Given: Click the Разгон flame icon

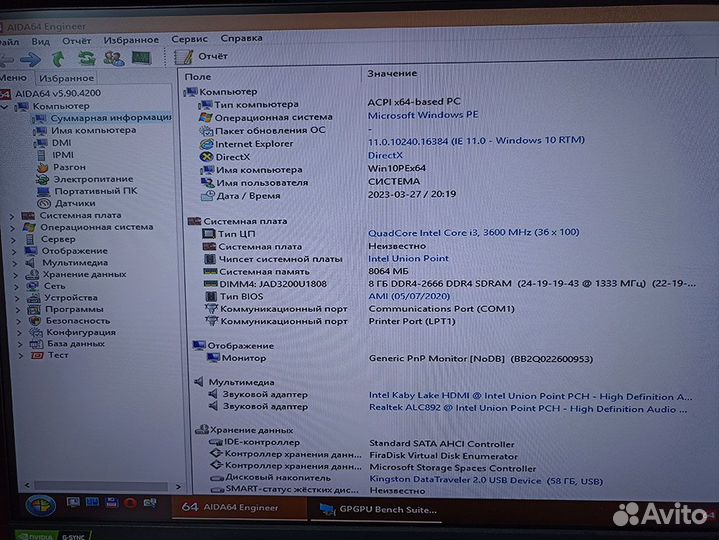Looking at the screenshot, I should coord(42,167).
